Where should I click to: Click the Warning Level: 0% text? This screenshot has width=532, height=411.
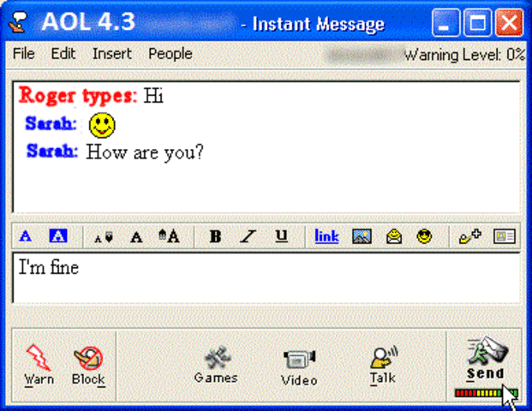(x=464, y=55)
